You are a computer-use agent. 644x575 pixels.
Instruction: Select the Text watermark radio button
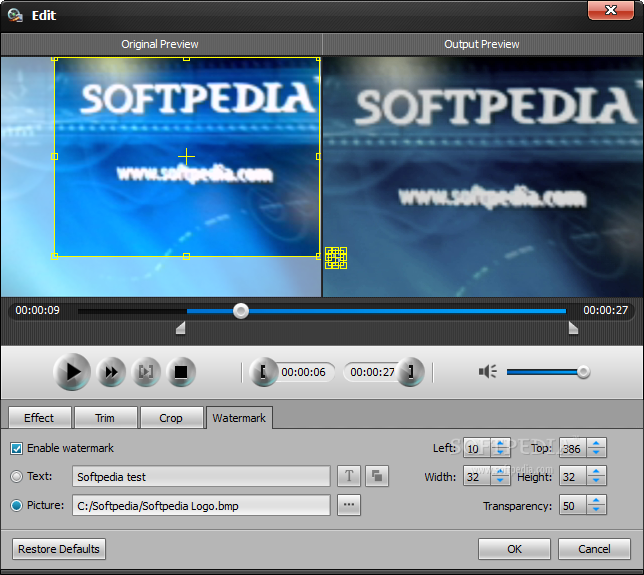16,476
